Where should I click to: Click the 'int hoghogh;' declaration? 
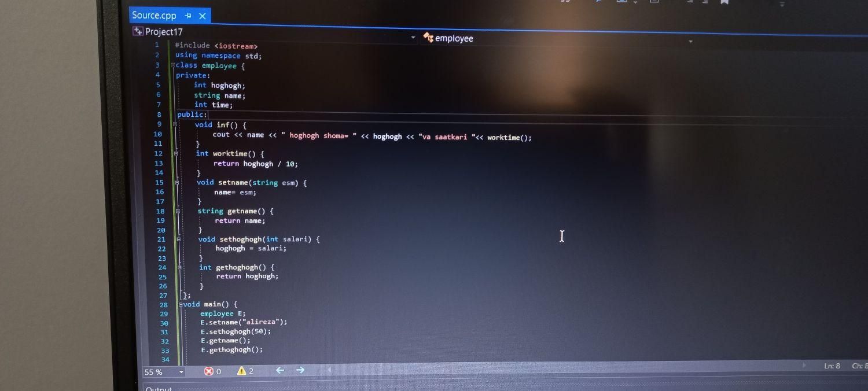220,85
